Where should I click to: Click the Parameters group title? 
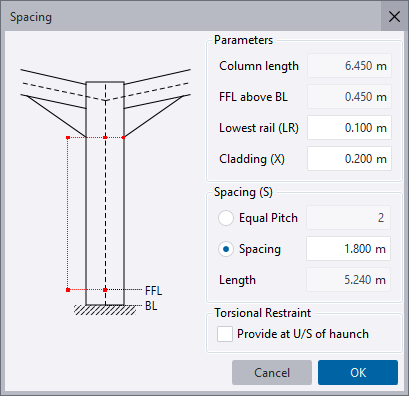(x=243, y=40)
